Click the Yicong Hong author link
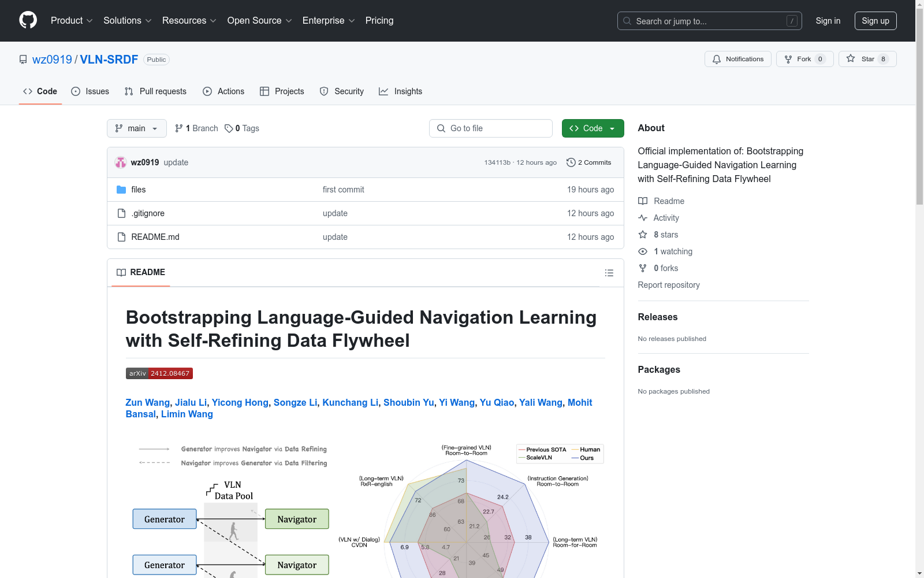 [240, 402]
